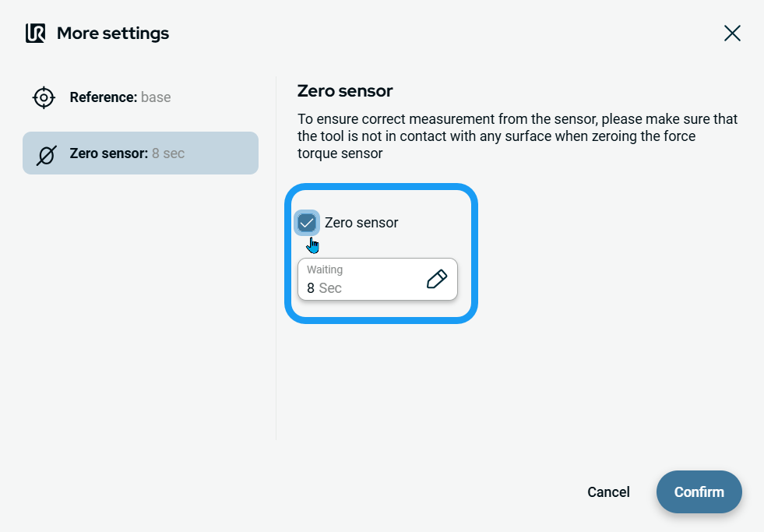Viewport: 764px width, 532px height.
Task: Click the More settings dialog title
Action: click(113, 33)
